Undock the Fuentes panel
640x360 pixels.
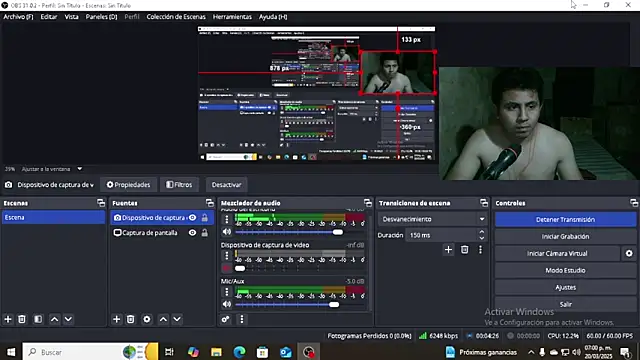pyautogui.click(x=209, y=203)
